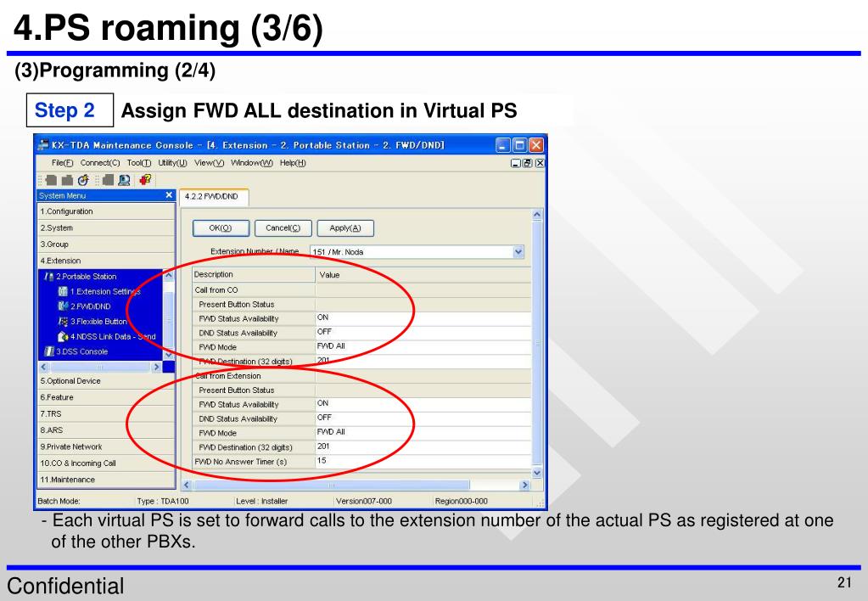This screenshot has width=868, height=601.
Task: Open the View menu
Action: [x=209, y=163]
